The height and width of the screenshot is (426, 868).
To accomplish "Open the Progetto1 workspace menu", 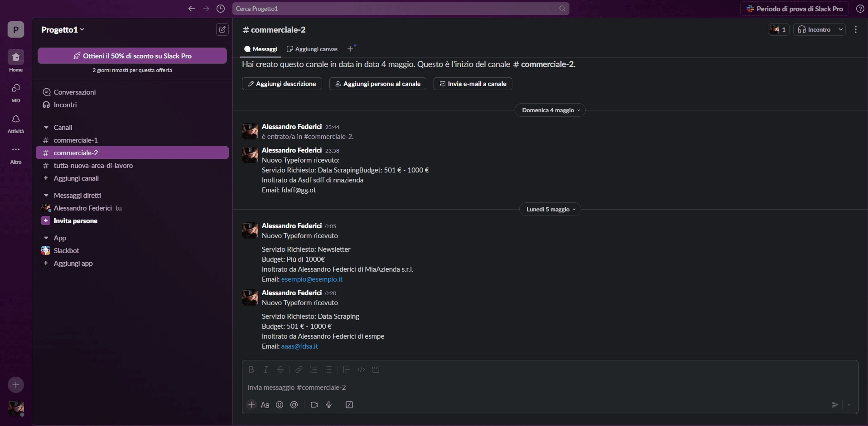I will (x=63, y=30).
